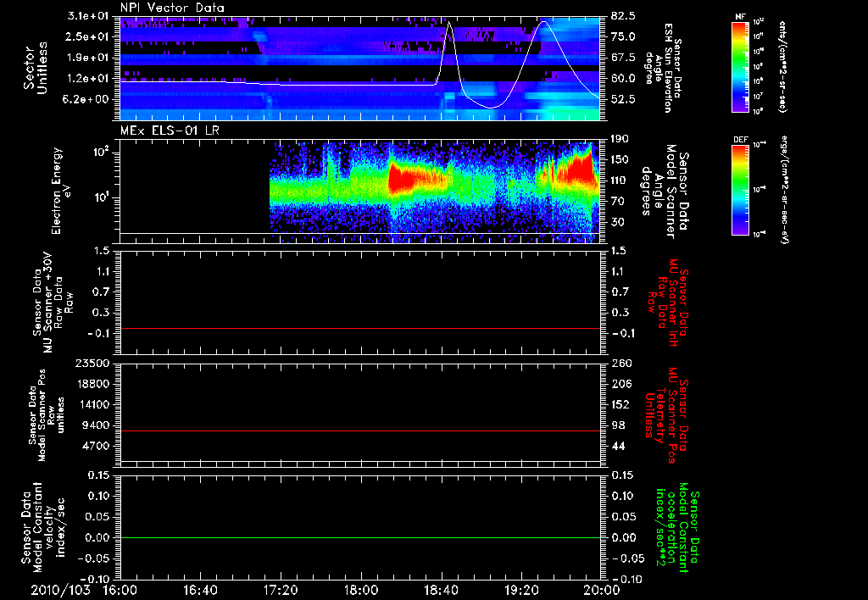
Task: Click the 60.0 sun elevation tick
Action: [x=623, y=79]
